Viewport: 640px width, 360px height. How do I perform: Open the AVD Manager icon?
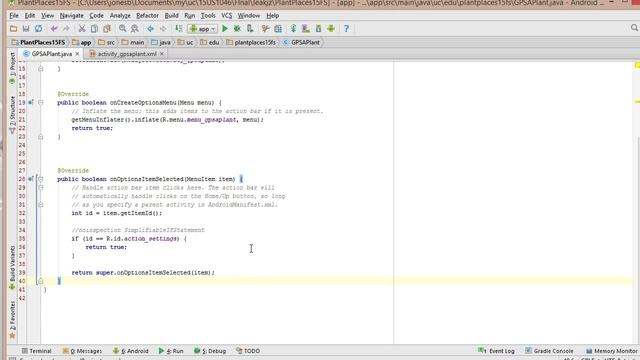coord(306,29)
